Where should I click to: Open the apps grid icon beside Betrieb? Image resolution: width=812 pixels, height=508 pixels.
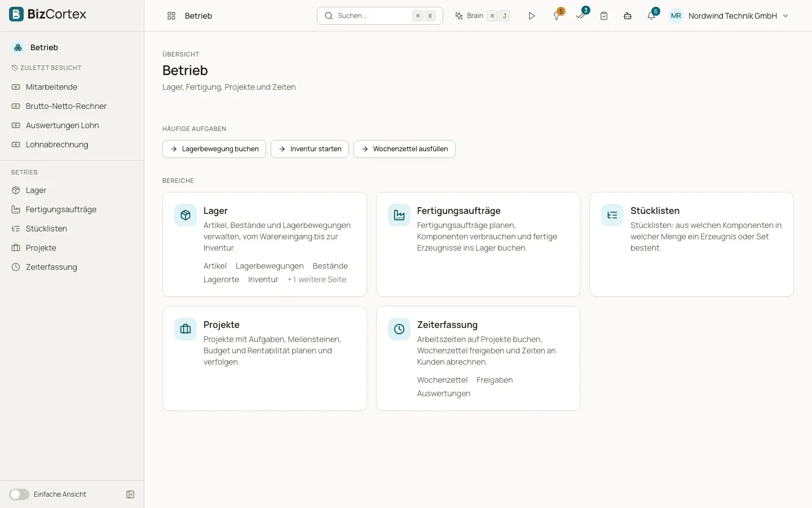[x=171, y=16]
